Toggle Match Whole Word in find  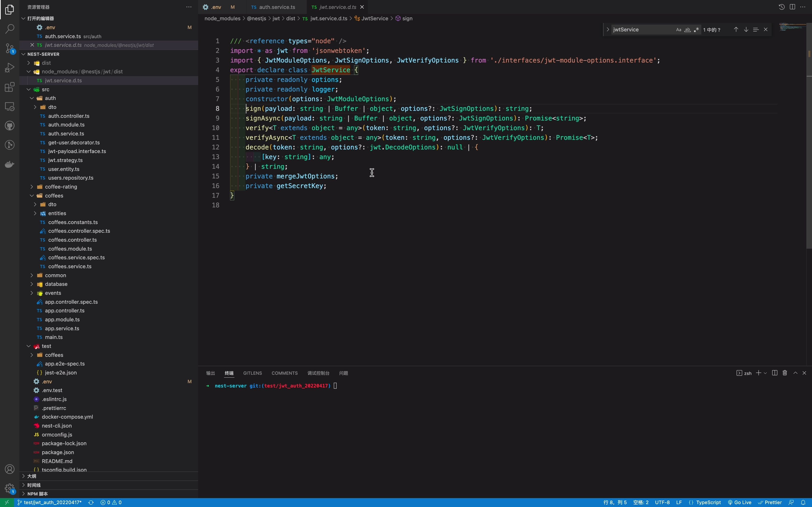688,29
